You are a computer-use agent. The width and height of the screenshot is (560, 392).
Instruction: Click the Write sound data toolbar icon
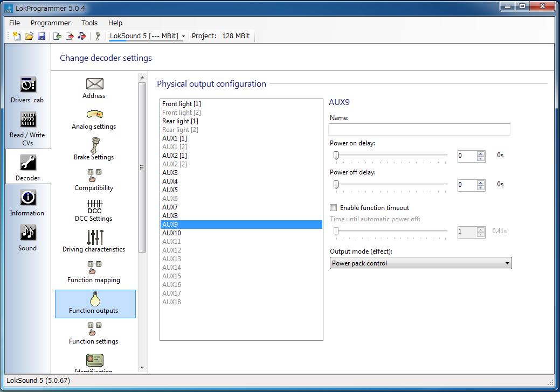(x=82, y=36)
